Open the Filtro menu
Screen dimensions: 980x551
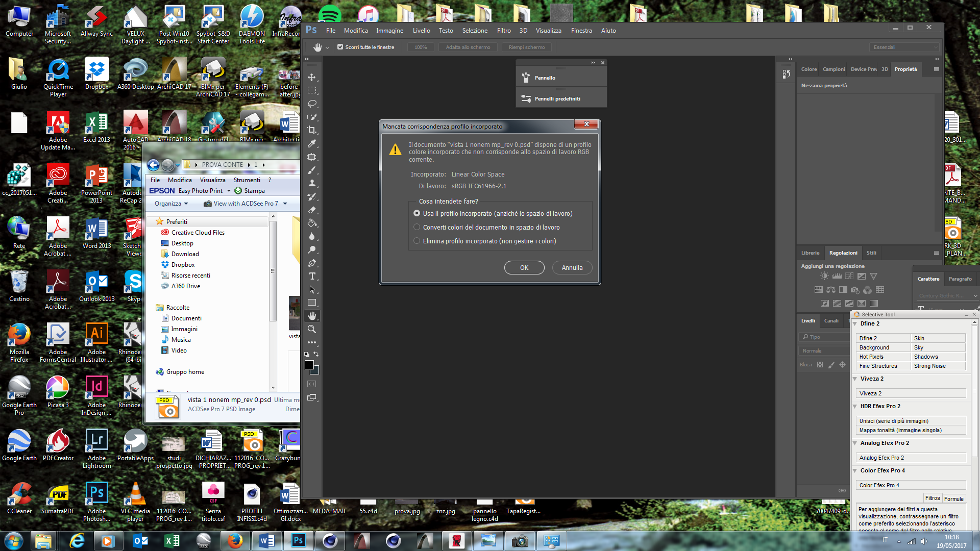coord(503,31)
